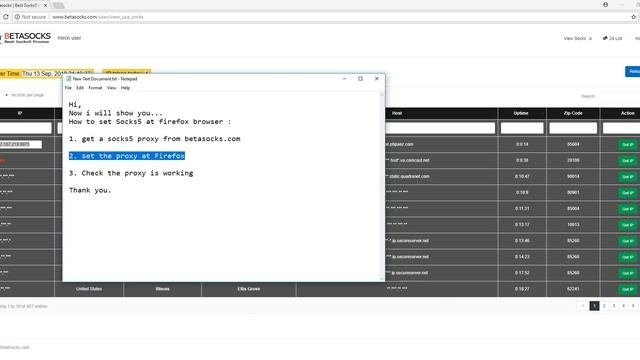Viewport: 640px width, 360px height.
Task: Open Notepad Format menu
Action: 95,88
